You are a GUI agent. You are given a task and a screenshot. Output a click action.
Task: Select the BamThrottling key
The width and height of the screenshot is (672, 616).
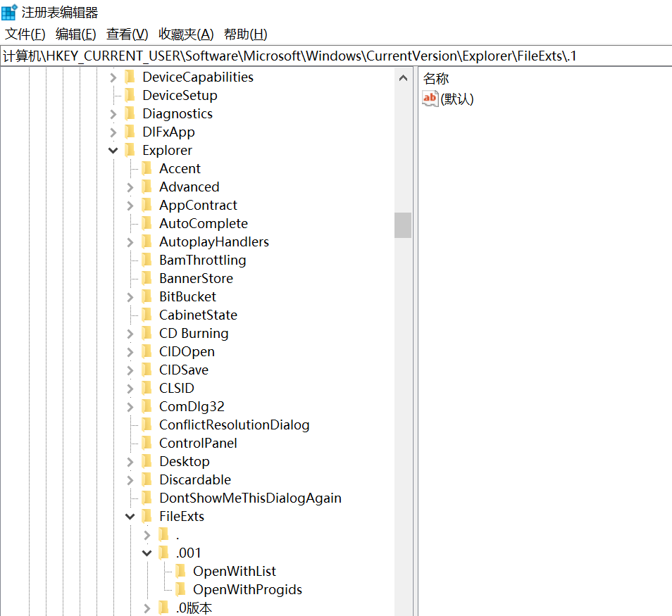click(203, 260)
